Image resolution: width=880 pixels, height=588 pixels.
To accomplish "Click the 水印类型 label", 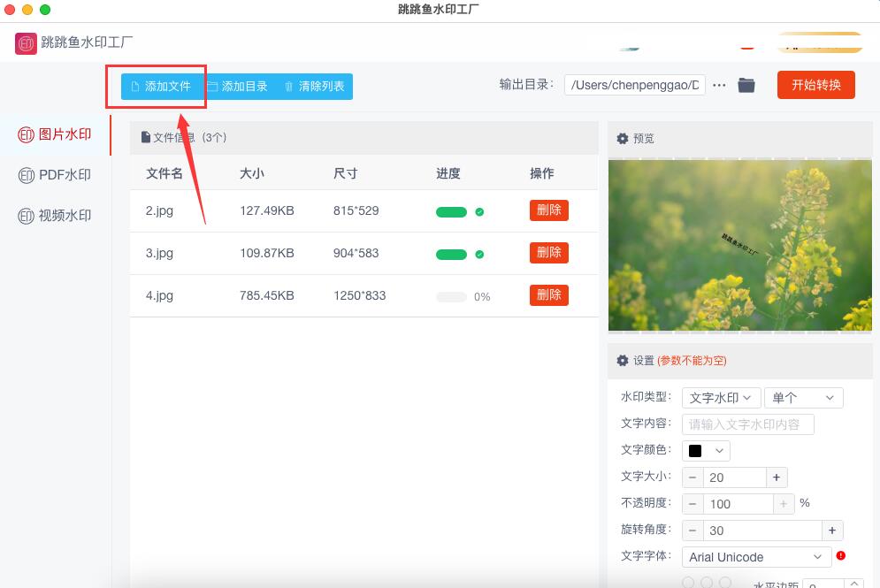I will click(x=646, y=397).
